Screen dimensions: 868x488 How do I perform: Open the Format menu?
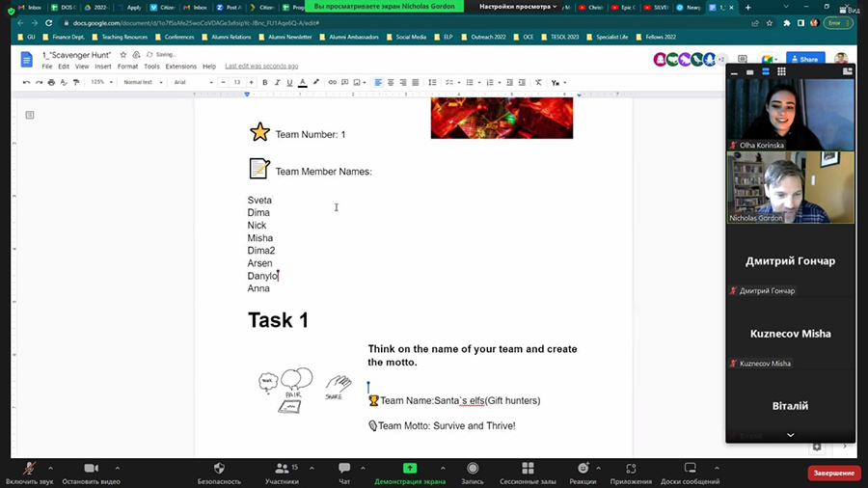(127, 67)
